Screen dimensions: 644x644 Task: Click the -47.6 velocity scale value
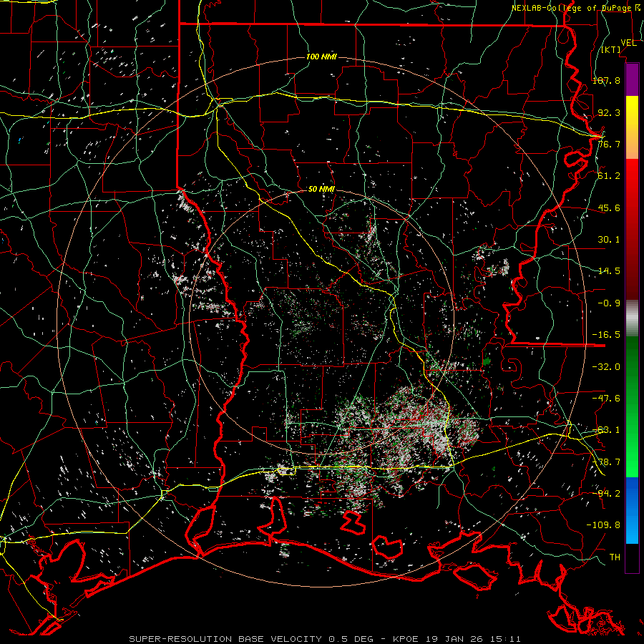(606, 399)
